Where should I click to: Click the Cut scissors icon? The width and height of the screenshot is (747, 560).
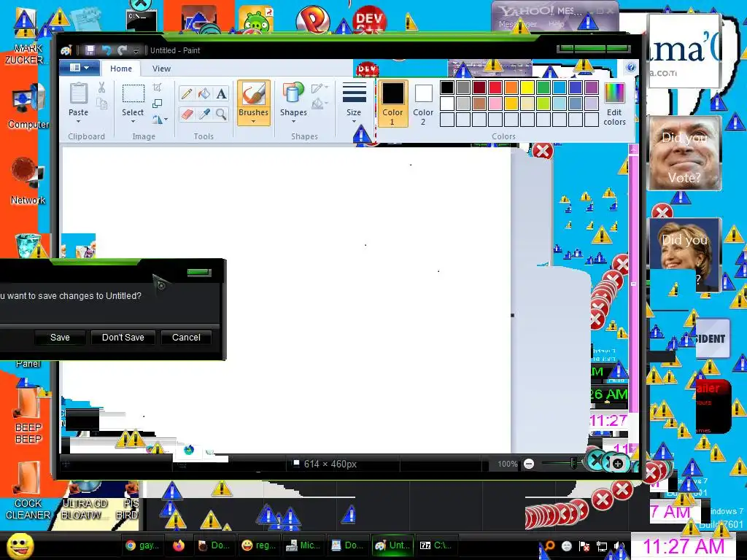101,87
